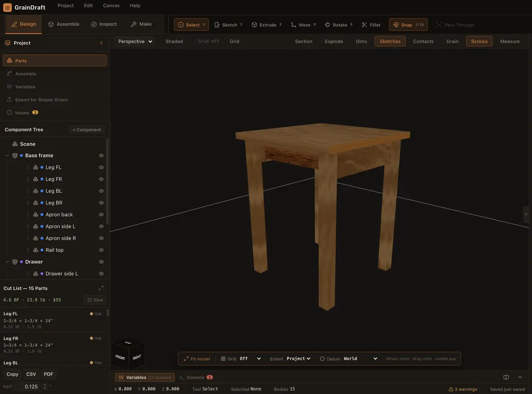
Task: Adjust the Kerf value stepper
Action: click(45, 386)
